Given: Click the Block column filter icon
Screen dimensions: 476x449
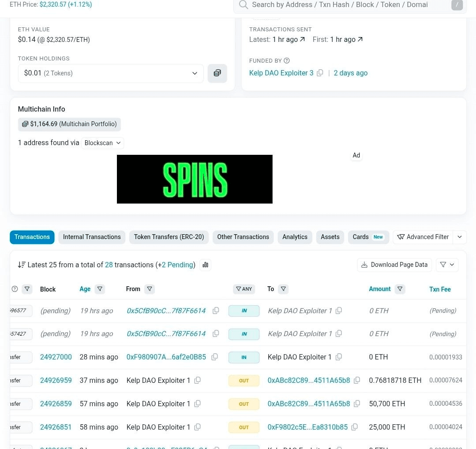Looking at the screenshot, I should tap(27, 289).
